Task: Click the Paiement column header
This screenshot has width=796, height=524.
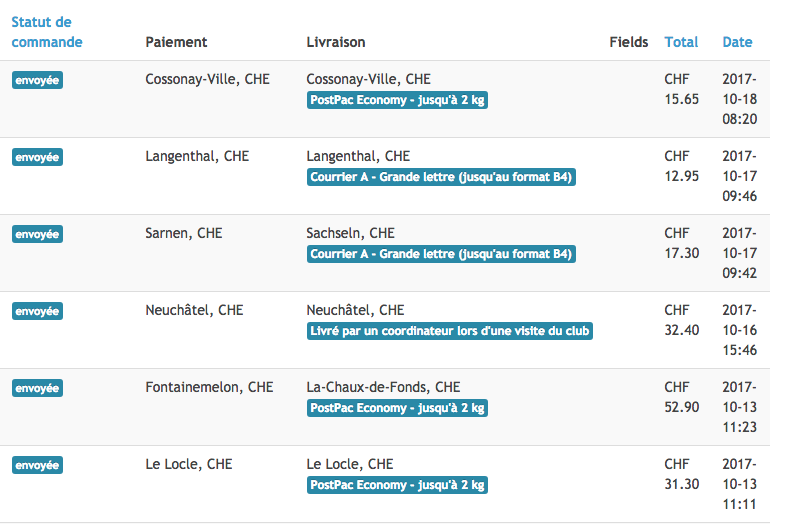Action: pos(176,42)
